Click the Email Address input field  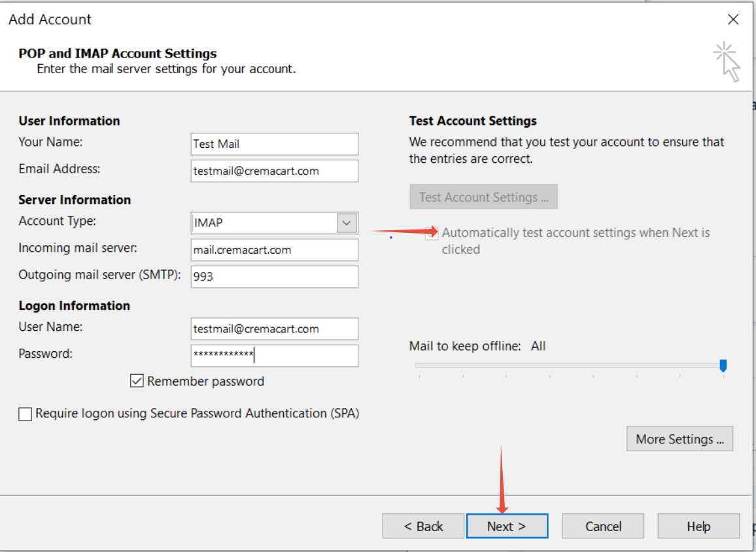click(x=274, y=171)
